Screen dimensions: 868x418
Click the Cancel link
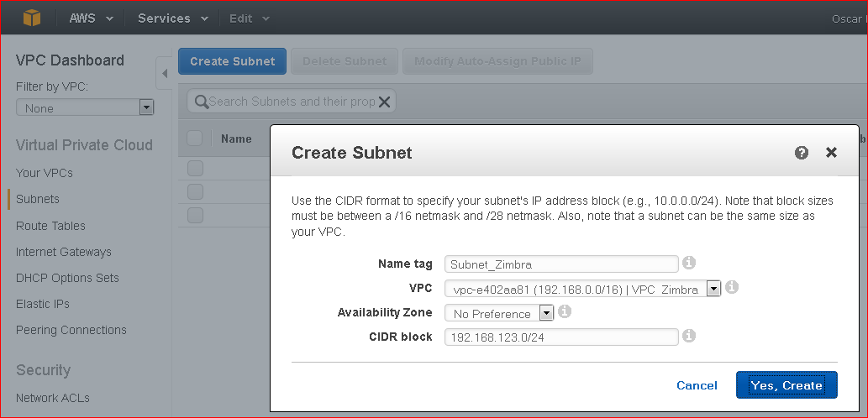point(697,385)
